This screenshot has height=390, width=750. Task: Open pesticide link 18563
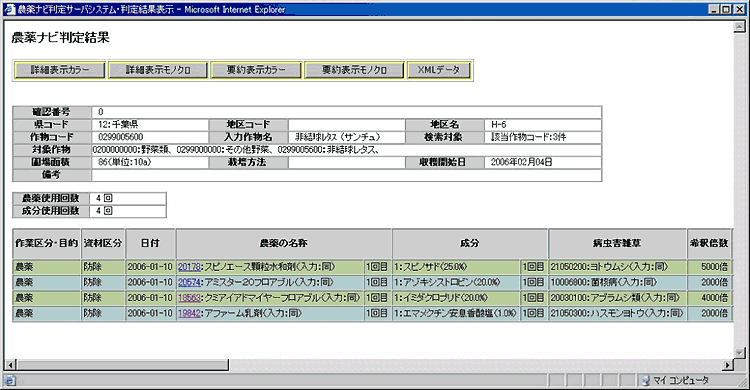coord(189,298)
